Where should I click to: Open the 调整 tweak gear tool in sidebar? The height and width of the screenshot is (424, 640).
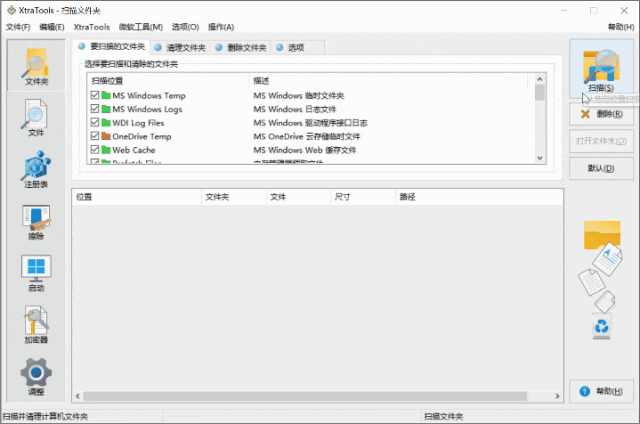[36, 376]
